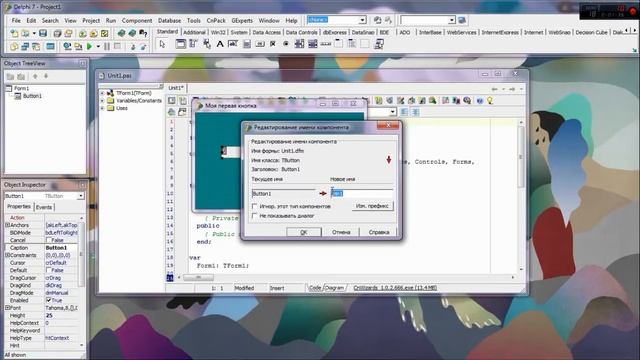Screen dimensions: 640x360
Task: Select the Edit component icon in palette
Action: pos(233,44)
